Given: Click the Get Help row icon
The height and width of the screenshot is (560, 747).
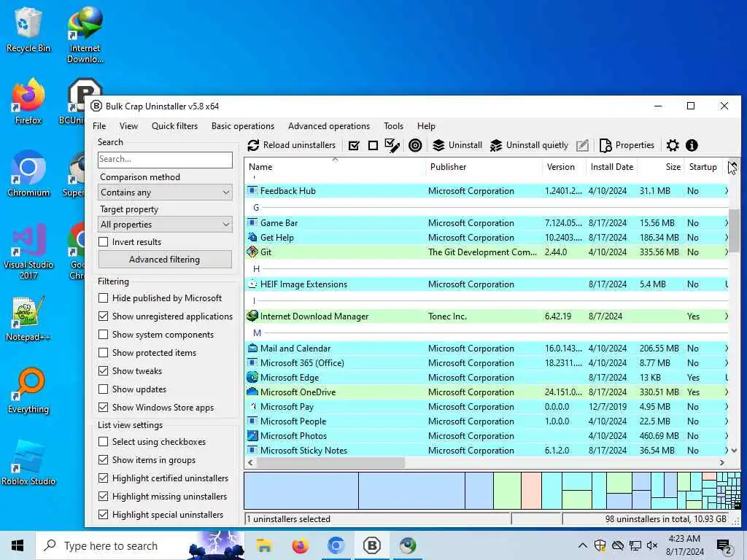Looking at the screenshot, I should tap(252, 237).
